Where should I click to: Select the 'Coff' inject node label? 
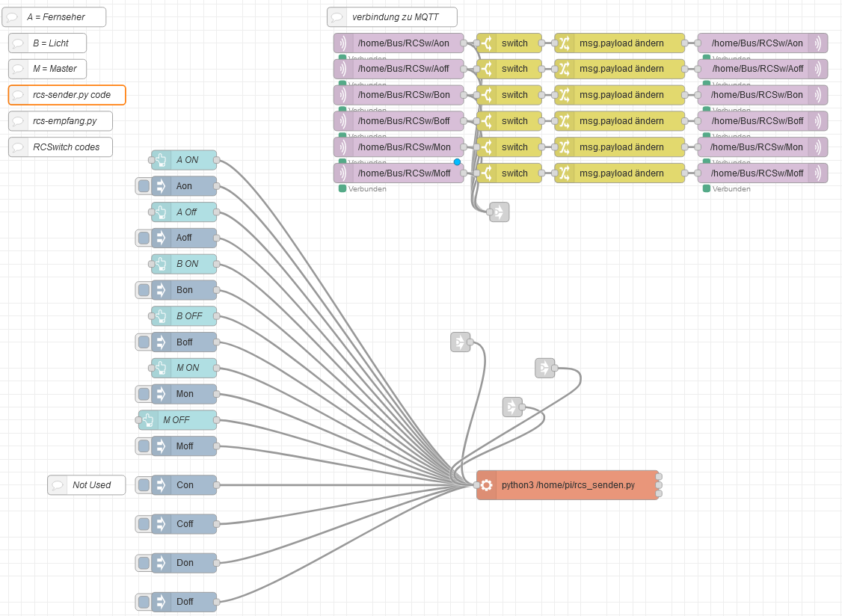[185, 523]
